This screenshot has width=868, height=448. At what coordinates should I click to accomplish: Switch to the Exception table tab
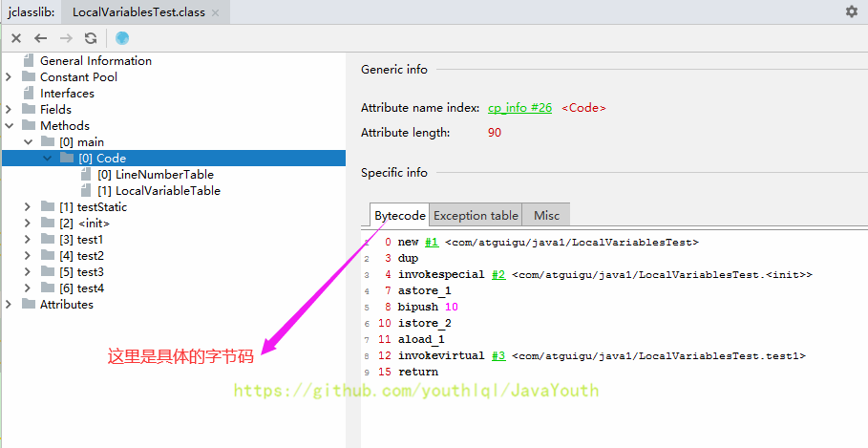point(476,216)
